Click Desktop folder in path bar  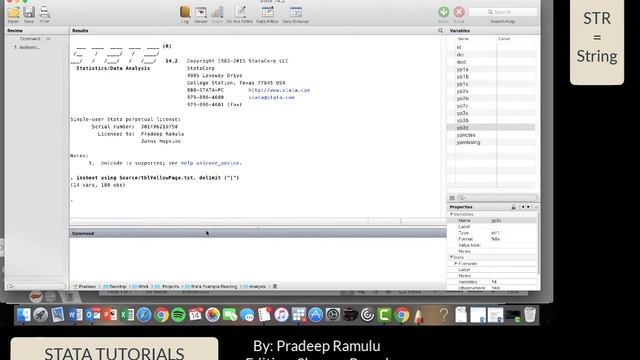point(115,287)
